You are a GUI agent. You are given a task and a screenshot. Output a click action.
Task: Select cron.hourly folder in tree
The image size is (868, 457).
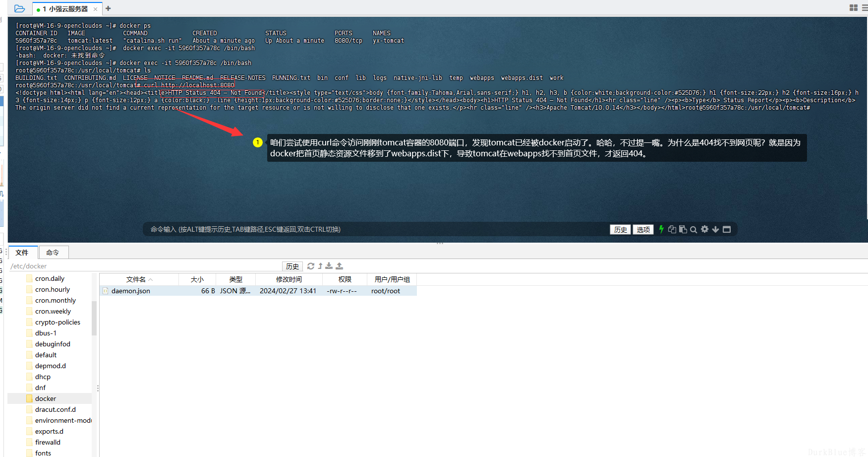[x=53, y=289]
